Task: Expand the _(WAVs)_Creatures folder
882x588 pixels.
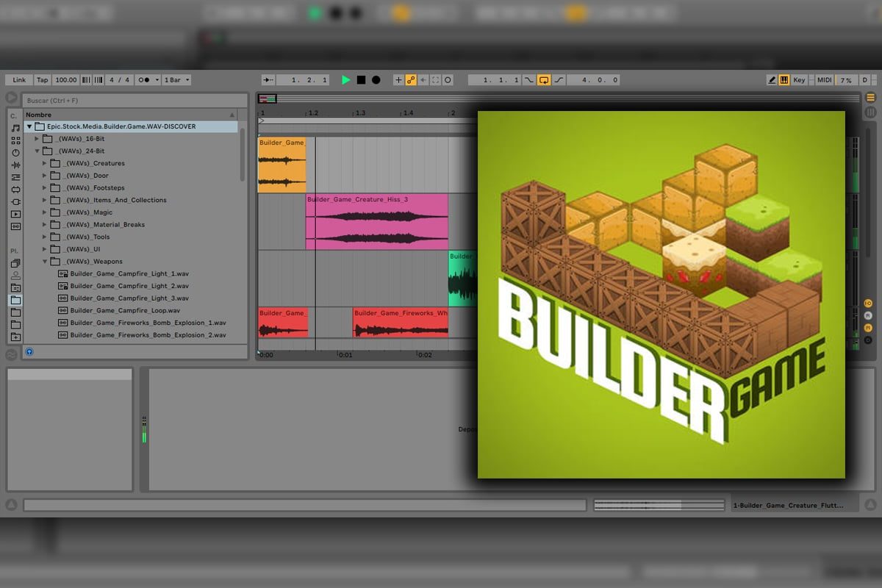Action: 44,163
